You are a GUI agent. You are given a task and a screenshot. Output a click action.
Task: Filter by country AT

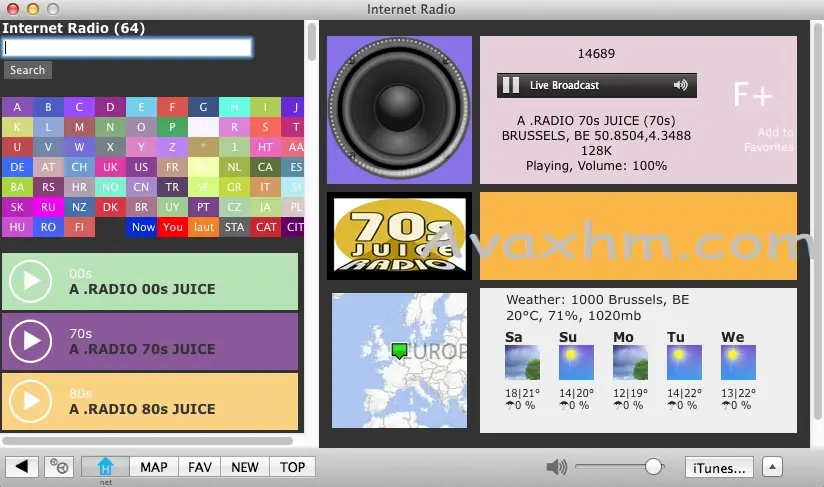click(x=48, y=167)
